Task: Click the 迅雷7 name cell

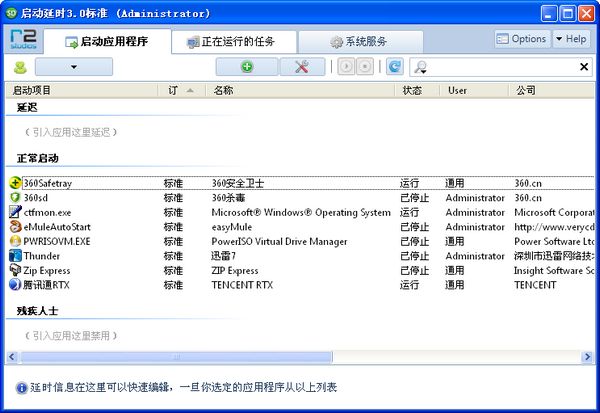Action: coord(223,256)
